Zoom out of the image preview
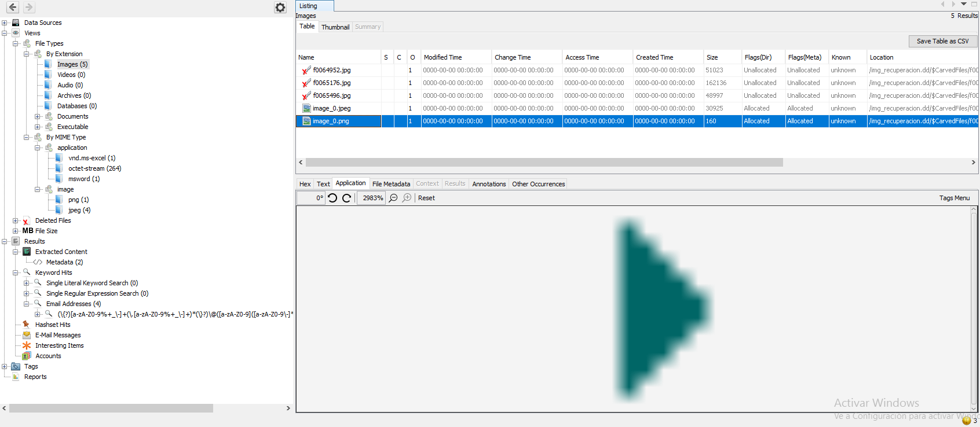Viewport: 980px width, 427px height. [393, 198]
